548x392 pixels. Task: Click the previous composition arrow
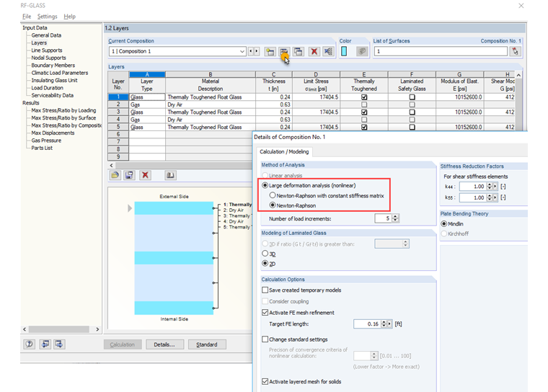point(251,51)
